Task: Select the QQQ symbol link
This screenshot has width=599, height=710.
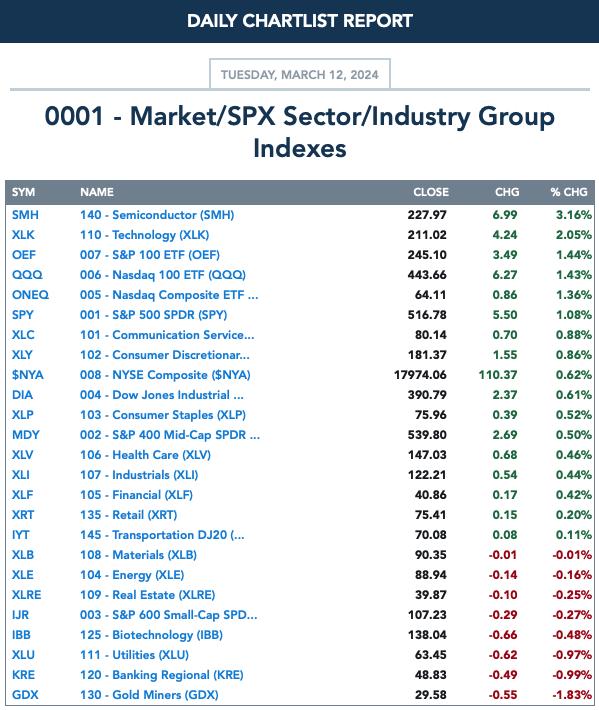Action: (x=27, y=274)
